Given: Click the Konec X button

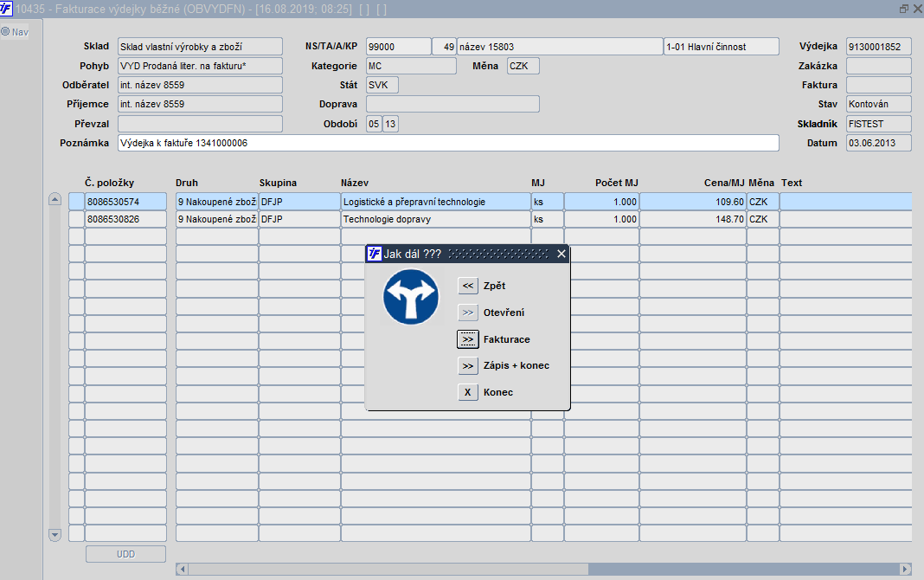Looking at the screenshot, I should pyautogui.click(x=468, y=392).
